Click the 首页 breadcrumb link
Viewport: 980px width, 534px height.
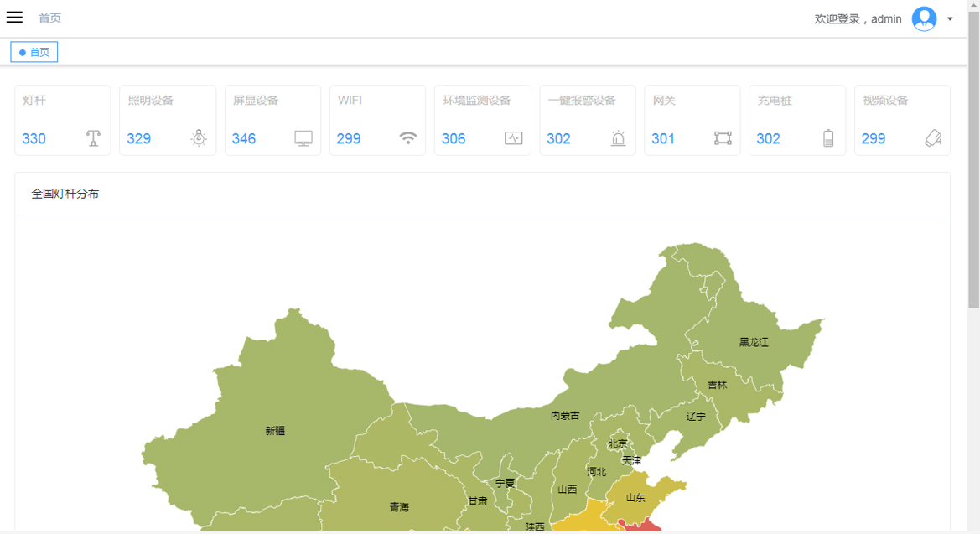tap(49, 18)
